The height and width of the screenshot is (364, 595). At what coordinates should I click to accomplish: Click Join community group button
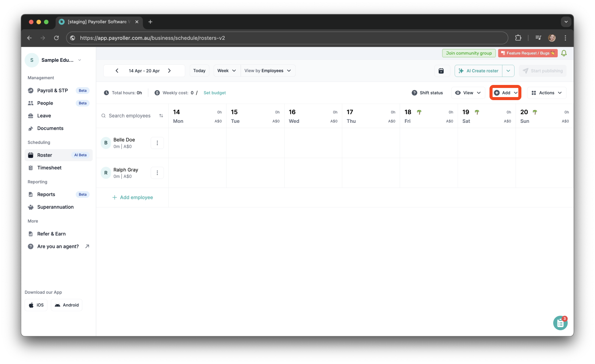coord(469,53)
